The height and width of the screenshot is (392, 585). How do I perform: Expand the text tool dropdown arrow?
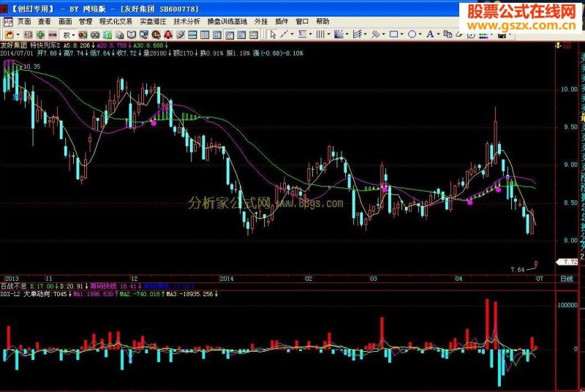click(438, 34)
